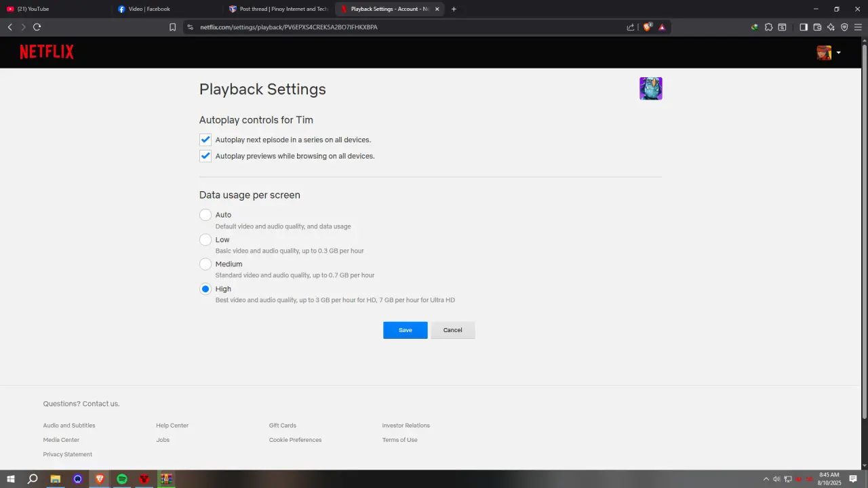
Task: Open Gift Cards footer link
Action: 283,426
